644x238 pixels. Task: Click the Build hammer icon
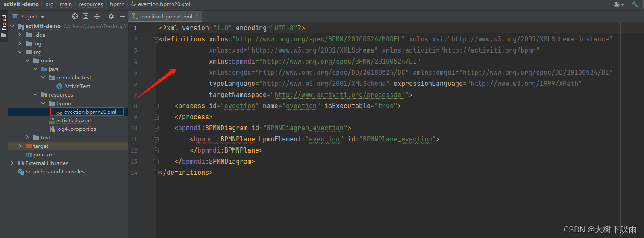[635, 4]
